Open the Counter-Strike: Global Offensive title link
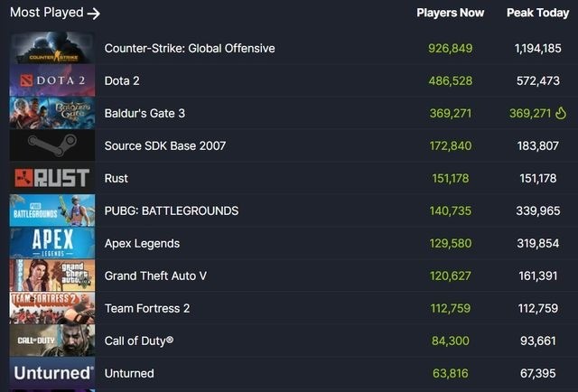Image resolution: width=578 pixels, height=392 pixels. (190, 48)
